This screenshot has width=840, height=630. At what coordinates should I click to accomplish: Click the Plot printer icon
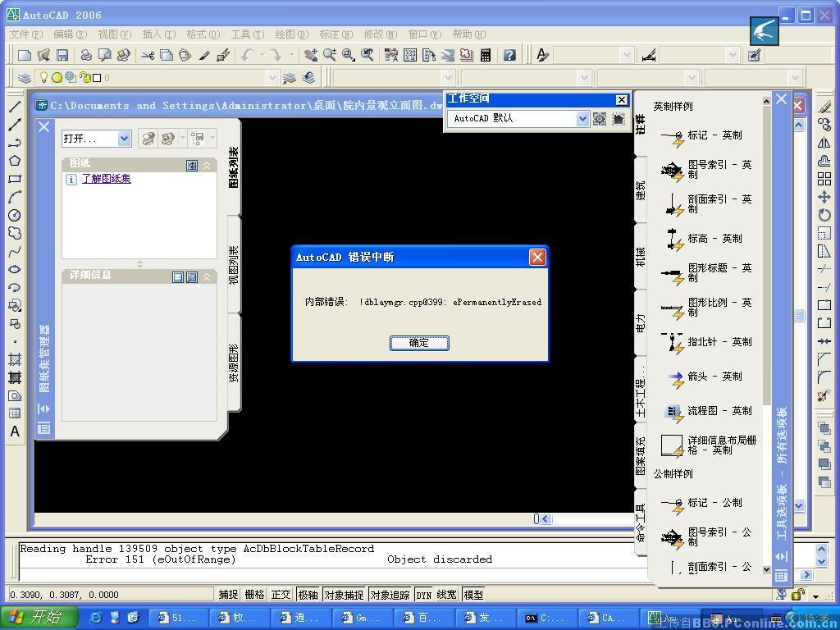85,55
